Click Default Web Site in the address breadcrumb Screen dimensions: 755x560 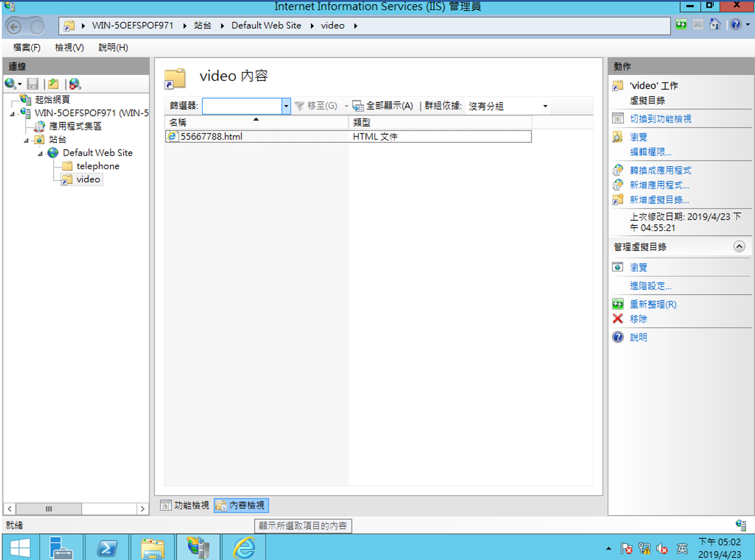pos(266,25)
